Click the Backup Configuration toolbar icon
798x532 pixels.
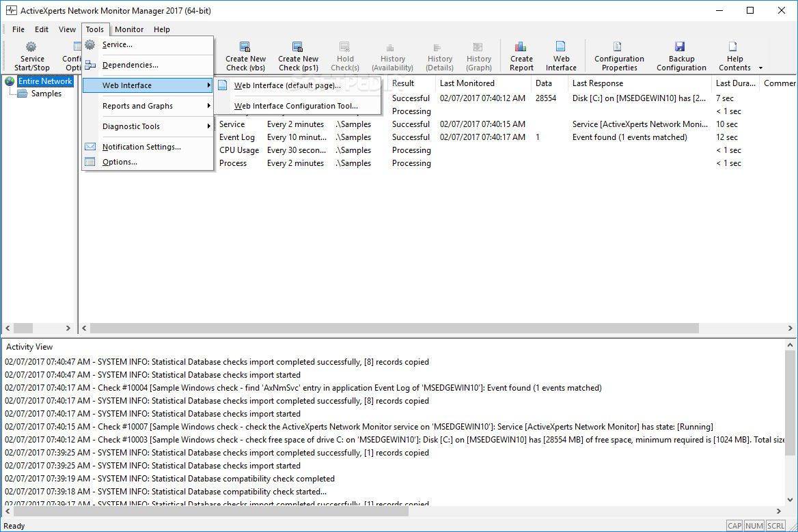coord(680,47)
